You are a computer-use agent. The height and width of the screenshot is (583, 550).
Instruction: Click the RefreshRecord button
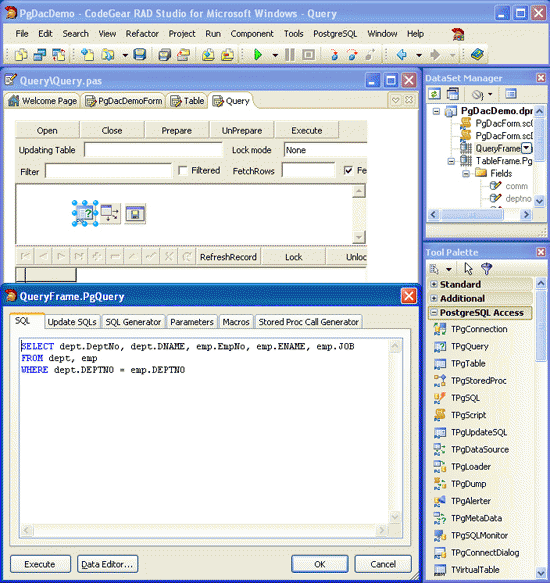(x=228, y=257)
